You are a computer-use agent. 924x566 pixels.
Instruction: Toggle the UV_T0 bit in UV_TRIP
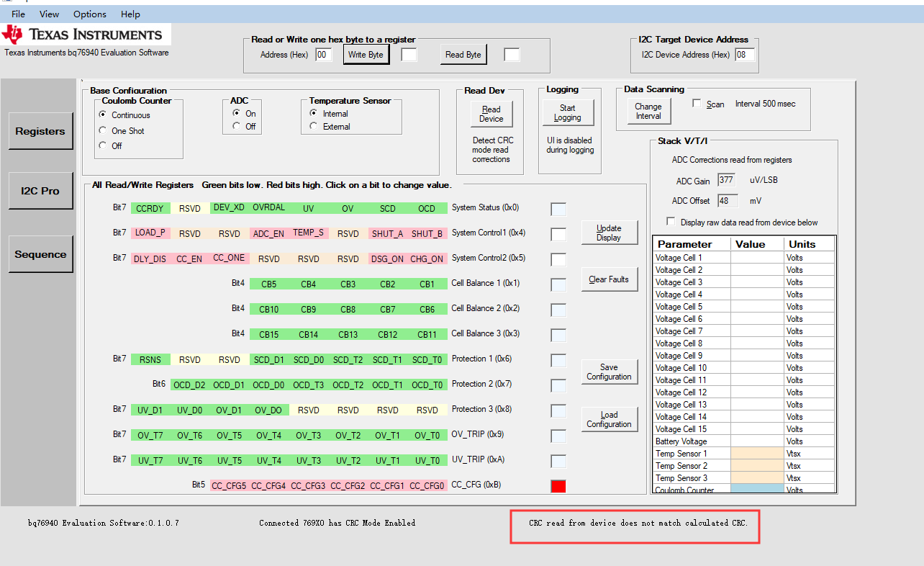coord(427,460)
